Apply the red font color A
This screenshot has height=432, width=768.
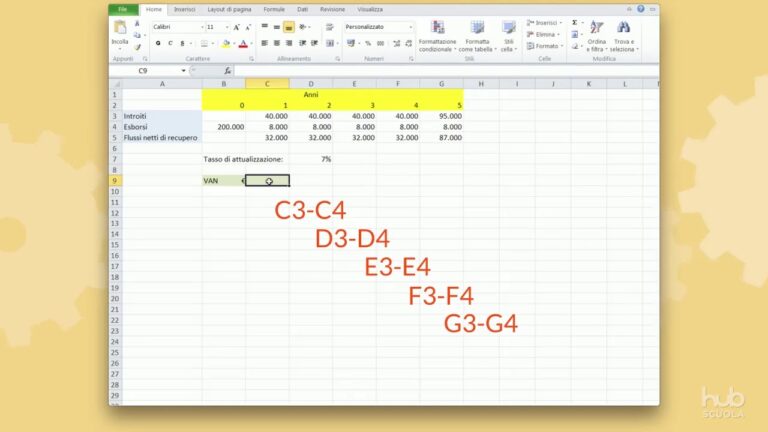[243, 44]
